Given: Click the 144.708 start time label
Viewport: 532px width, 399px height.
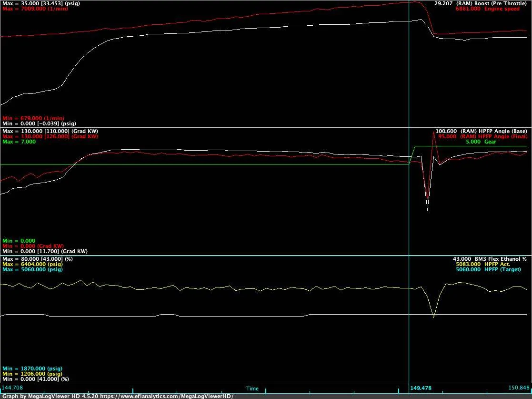Looking at the screenshot, I should click(12, 388).
